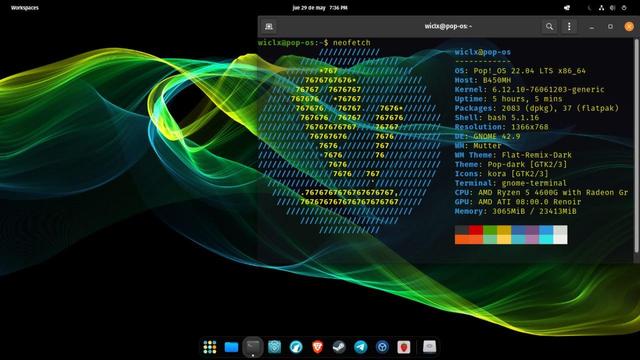Open the terminal three-dot menu
This screenshot has height=360, width=640.
click(569, 27)
